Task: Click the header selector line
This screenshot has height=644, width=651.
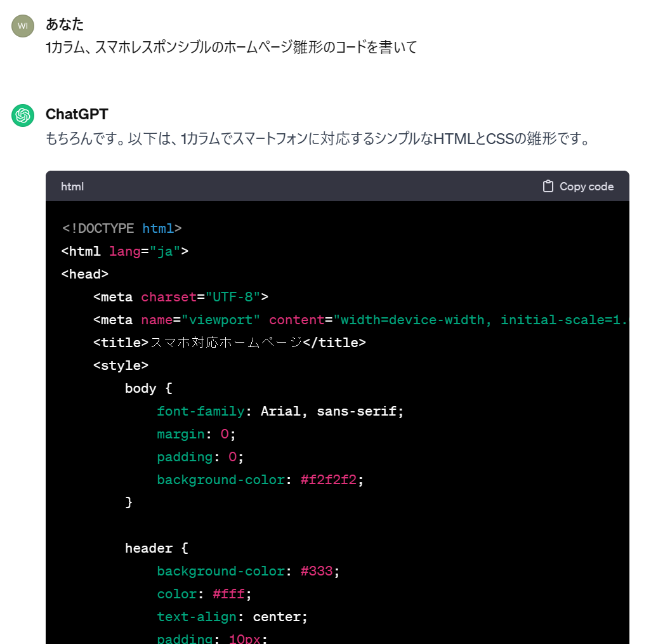Action: click(156, 548)
